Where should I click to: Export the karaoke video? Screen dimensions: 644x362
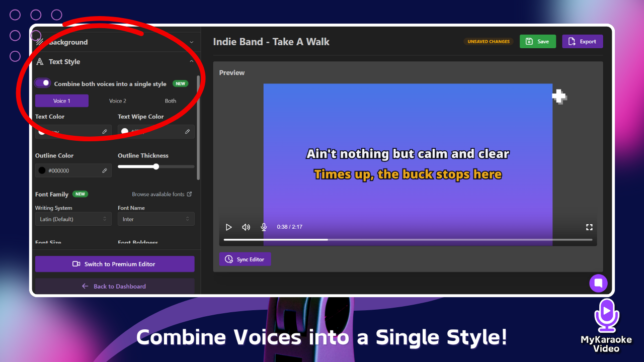(583, 41)
